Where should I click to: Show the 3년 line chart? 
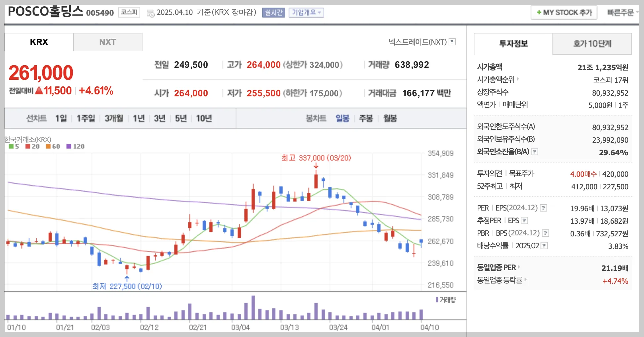coord(160,119)
